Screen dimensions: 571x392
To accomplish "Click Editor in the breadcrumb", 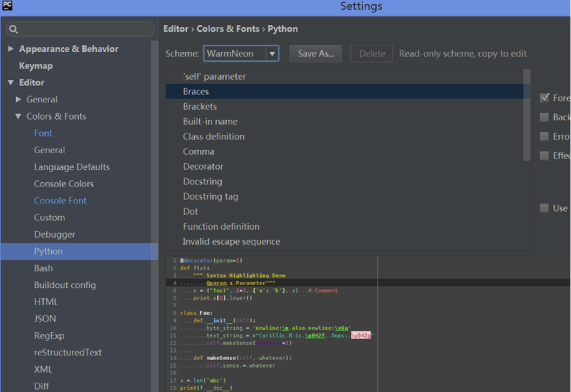I will click(x=176, y=29).
